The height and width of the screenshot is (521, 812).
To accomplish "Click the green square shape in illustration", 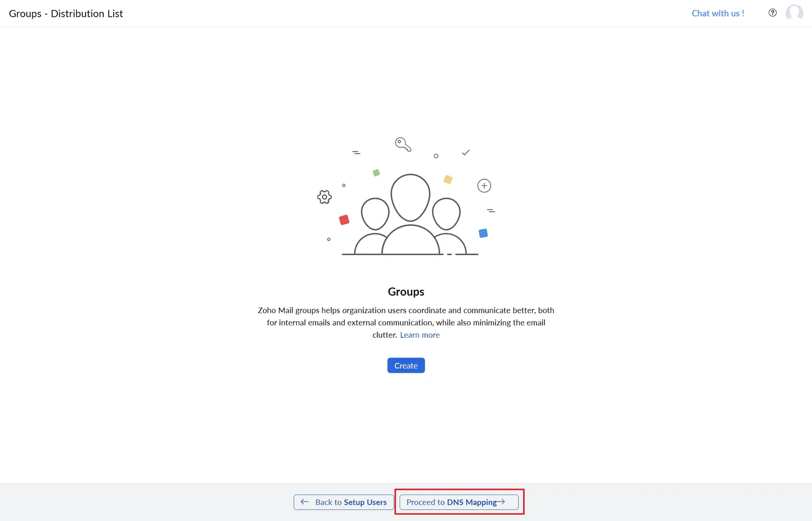I will (376, 172).
